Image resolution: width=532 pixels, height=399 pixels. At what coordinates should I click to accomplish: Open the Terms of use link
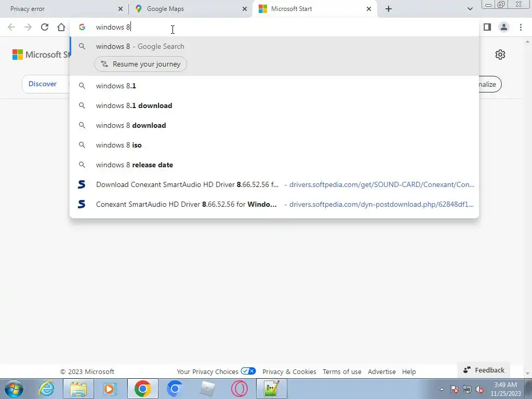pos(342,371)
